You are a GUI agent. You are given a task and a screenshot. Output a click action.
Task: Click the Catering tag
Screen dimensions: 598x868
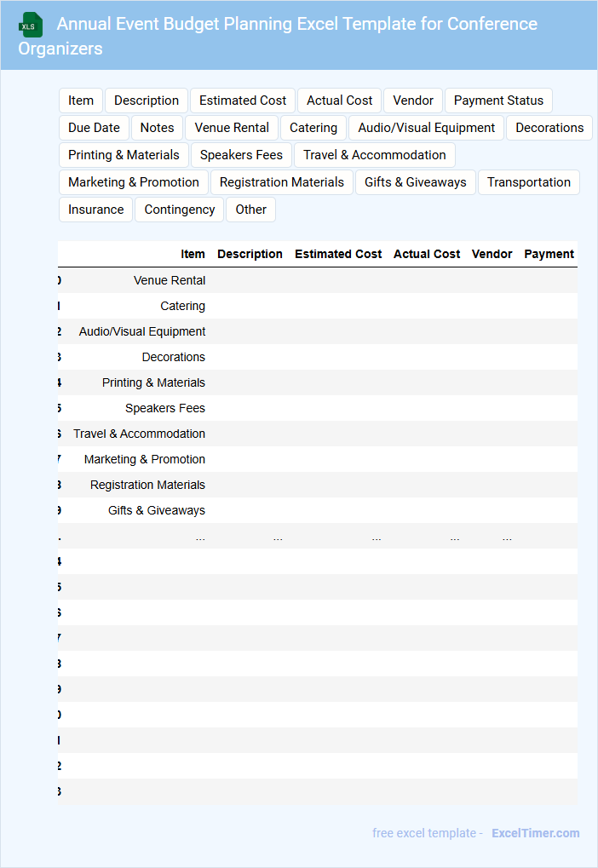[x=313, y=128]
